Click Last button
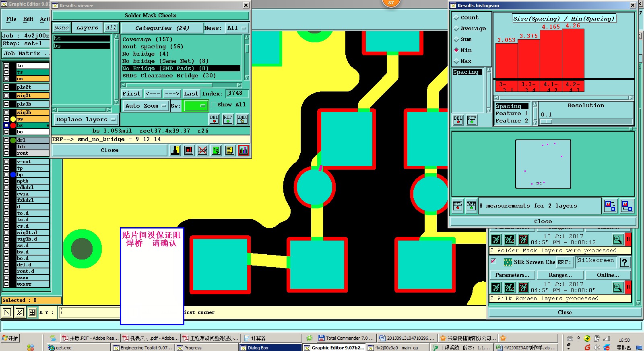 click(x=191, y=94)
